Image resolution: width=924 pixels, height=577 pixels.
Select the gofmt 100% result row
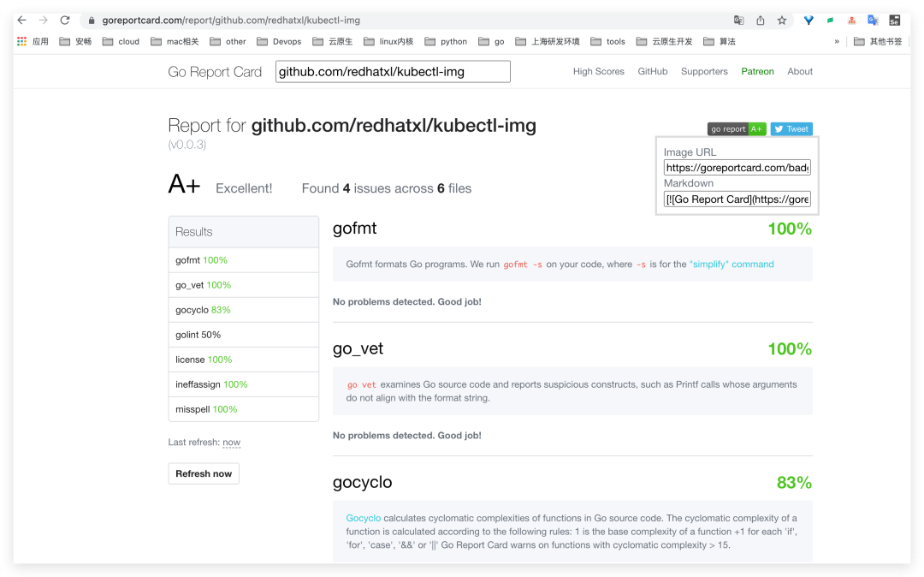tap(243, 260)
